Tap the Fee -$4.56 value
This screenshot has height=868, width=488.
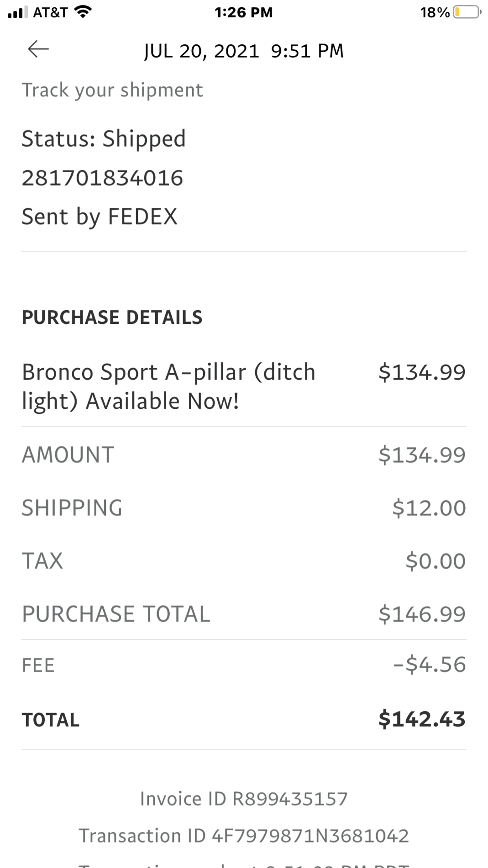[429, 665]
